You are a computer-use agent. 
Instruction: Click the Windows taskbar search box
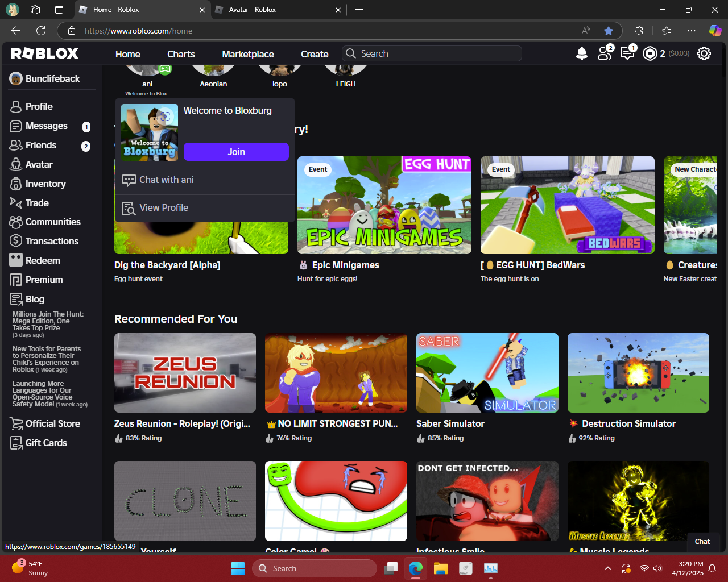[x=315, y=568]
